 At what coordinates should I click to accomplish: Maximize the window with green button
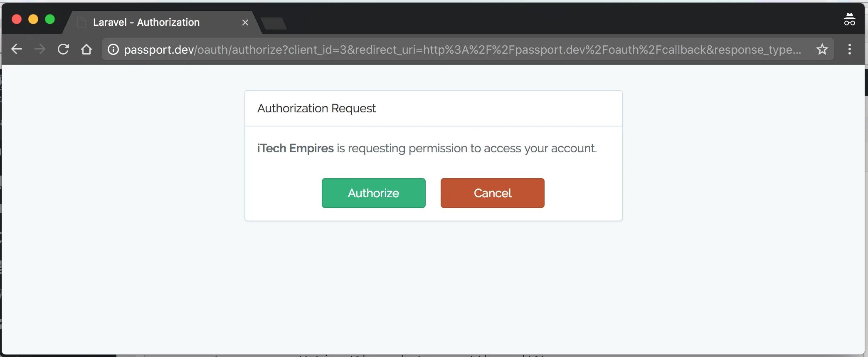[50, 19]
